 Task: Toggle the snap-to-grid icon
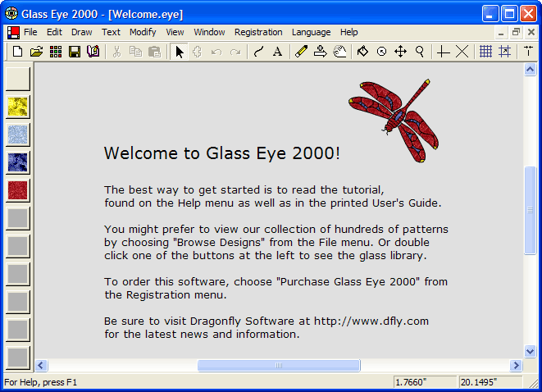point(504,52)
